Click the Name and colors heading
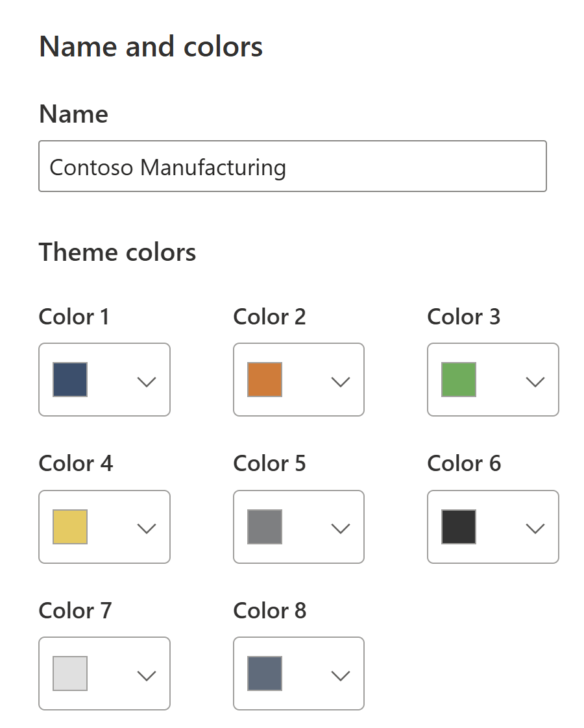The height and width of the screenshot is (728, 584). tap(151, 47)
